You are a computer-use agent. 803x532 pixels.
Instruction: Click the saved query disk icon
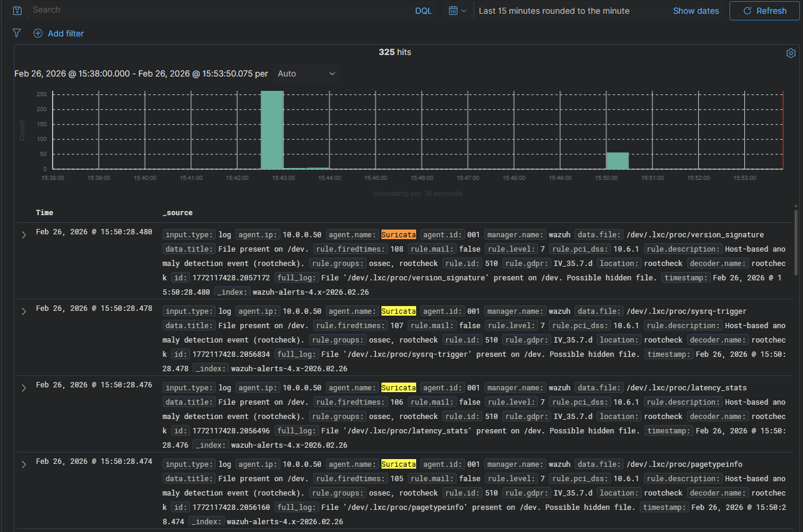pos(17,11)
